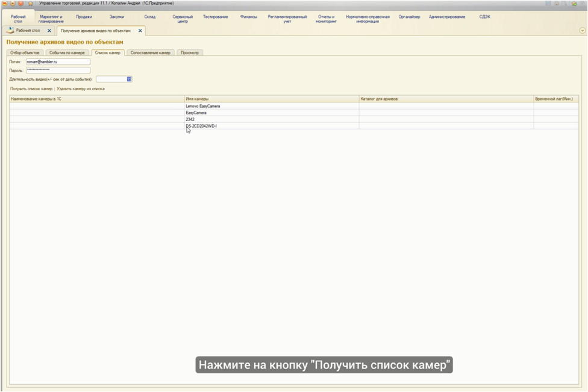The width and height of the screenshot is (588, 392).
Task: Open the Нормативно-справочная информация section
Action: click(367, 19)
